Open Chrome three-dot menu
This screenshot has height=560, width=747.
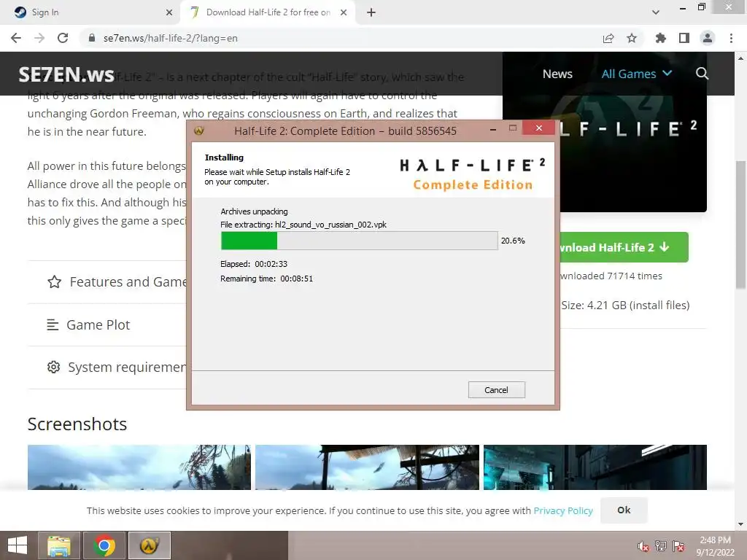tap(731, 38)
